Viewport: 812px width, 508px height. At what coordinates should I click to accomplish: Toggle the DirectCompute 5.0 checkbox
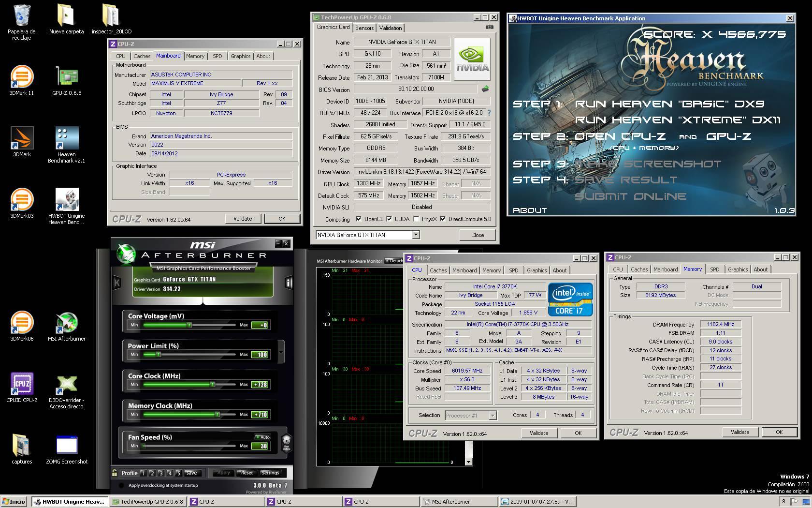443,219
